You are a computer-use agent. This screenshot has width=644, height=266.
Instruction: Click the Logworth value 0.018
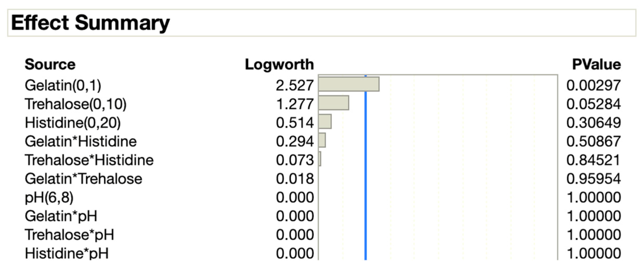295,179
